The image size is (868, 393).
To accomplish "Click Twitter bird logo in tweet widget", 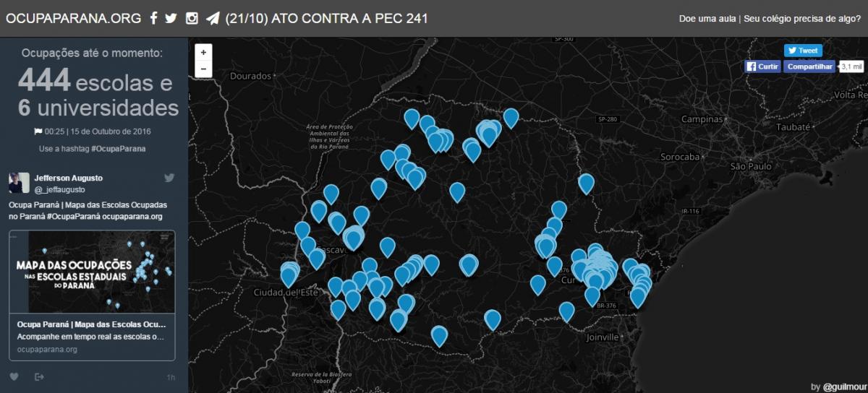I will [169, 178].
